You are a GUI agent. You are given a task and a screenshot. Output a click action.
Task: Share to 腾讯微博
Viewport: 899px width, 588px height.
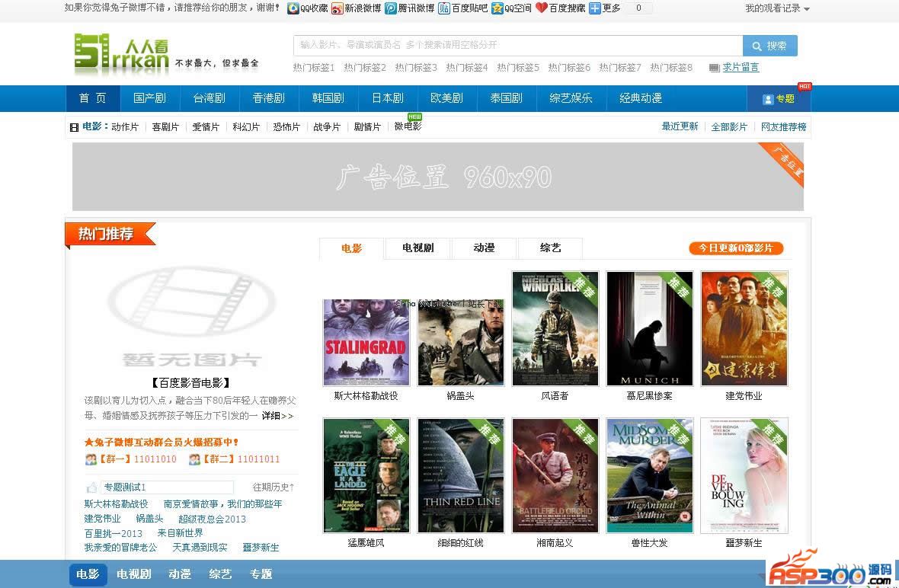pyautogui.click(x=410, y=8)
